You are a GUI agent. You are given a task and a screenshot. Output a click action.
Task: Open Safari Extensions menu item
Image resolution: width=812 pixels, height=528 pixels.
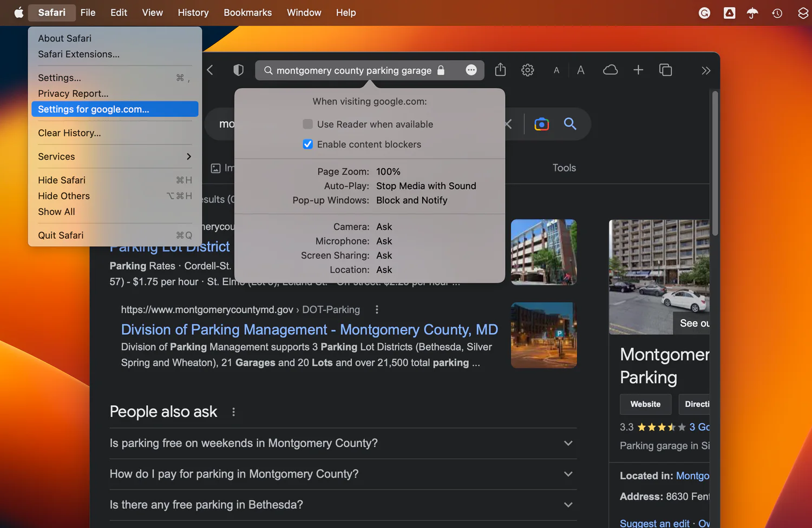click(115, 54)
